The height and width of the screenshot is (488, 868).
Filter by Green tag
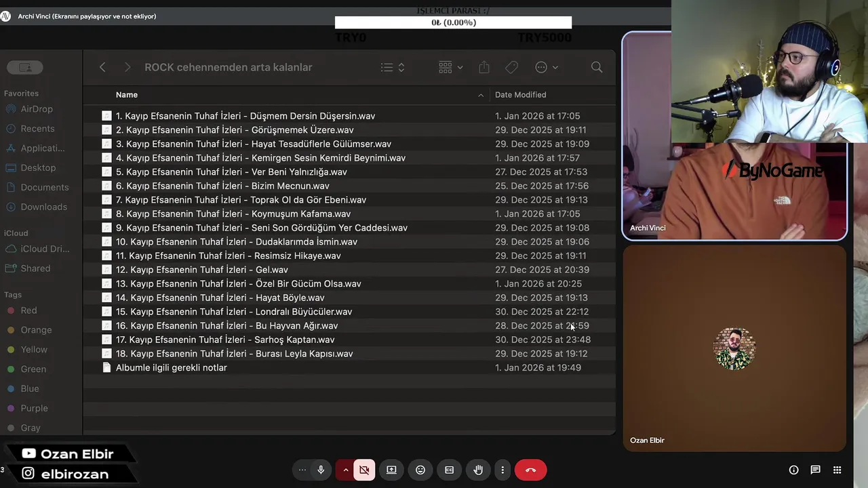[26, 369]
